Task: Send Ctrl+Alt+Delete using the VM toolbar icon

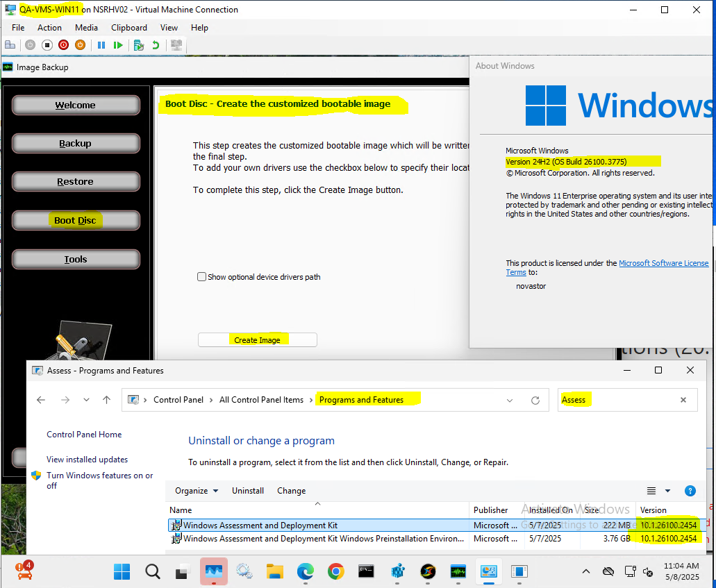Action: [x=10, y=44]
